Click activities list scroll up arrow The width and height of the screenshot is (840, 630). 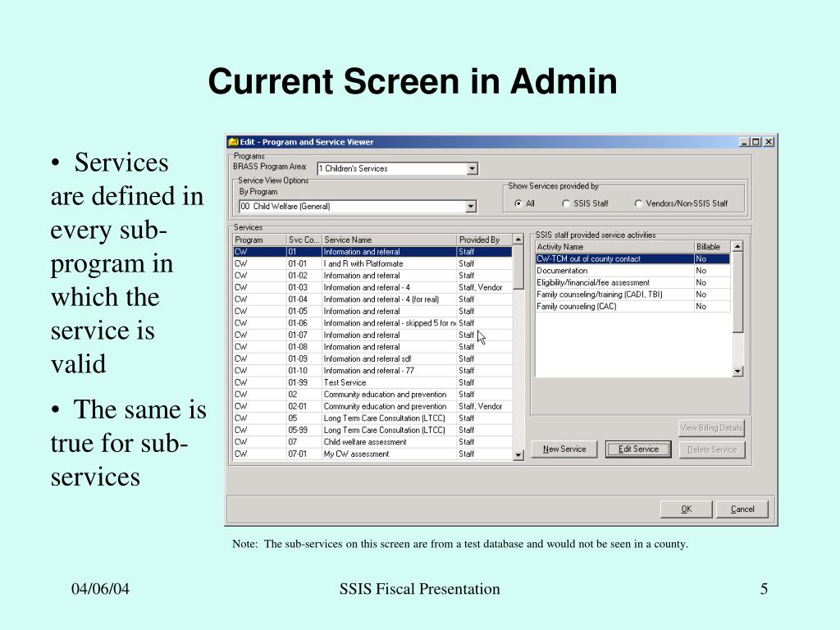737,246
